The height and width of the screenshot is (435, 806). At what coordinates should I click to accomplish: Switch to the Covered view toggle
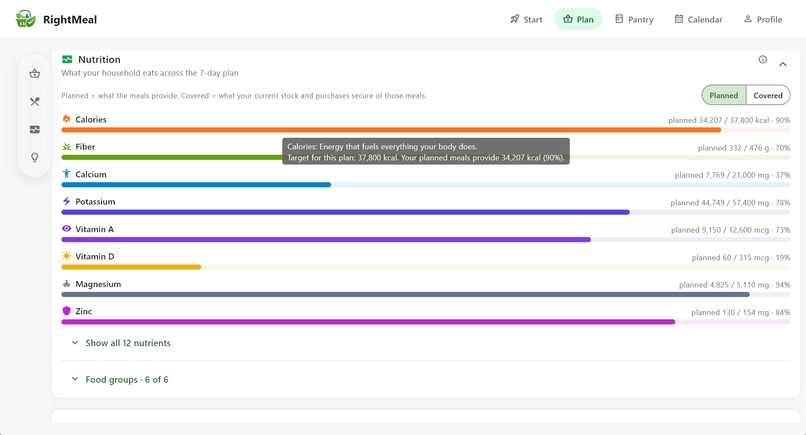click(x=768, y=95)
